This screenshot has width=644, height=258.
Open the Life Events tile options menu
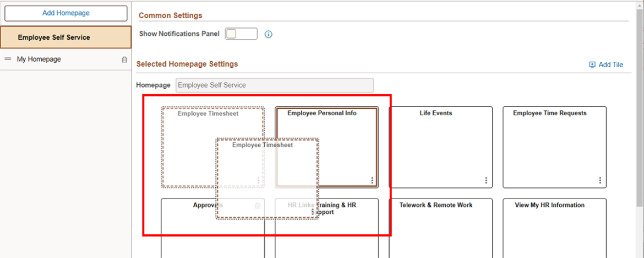(x=486, y=180)
